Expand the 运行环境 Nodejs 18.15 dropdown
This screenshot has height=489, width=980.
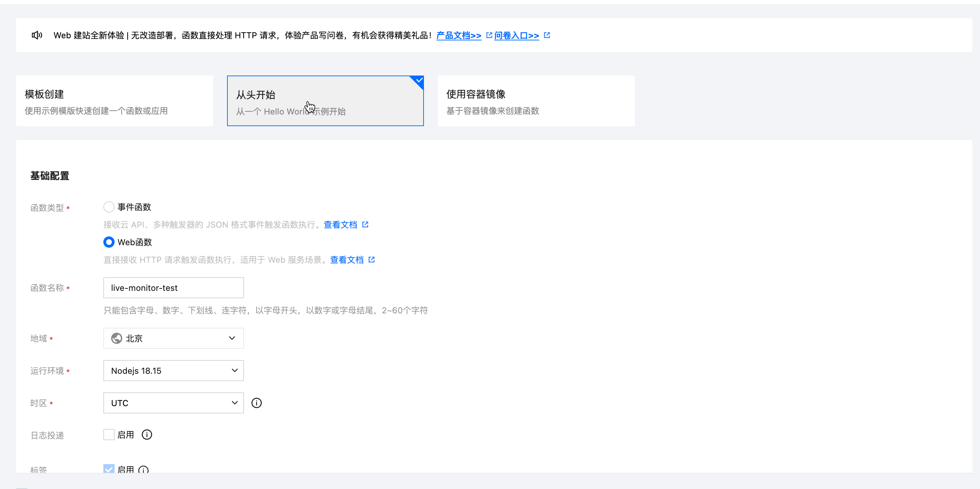[174, 371]
